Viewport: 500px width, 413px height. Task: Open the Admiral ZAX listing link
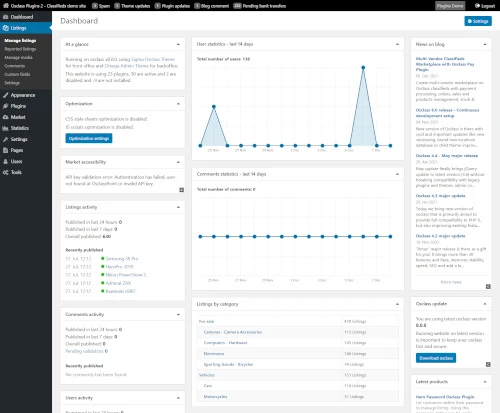point(118,283)
